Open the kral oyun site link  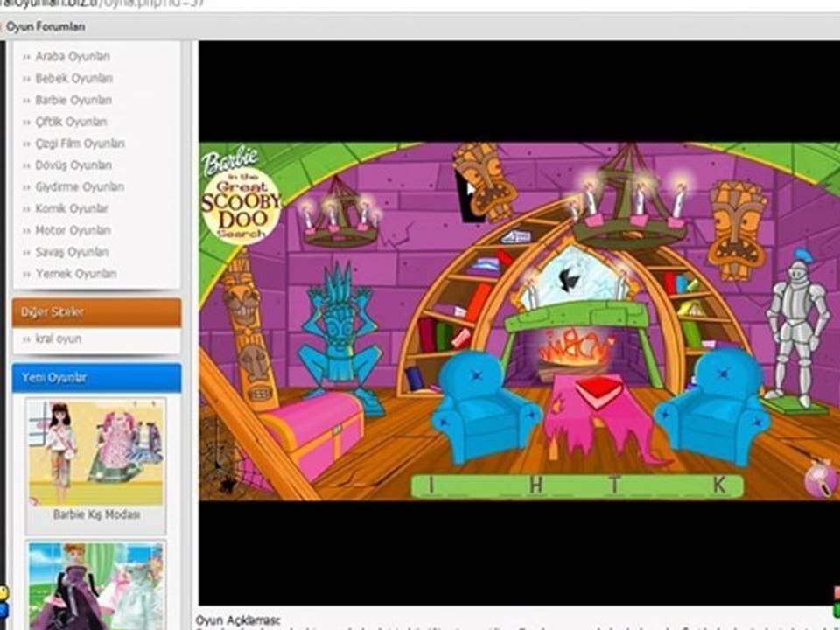[58, 339]
